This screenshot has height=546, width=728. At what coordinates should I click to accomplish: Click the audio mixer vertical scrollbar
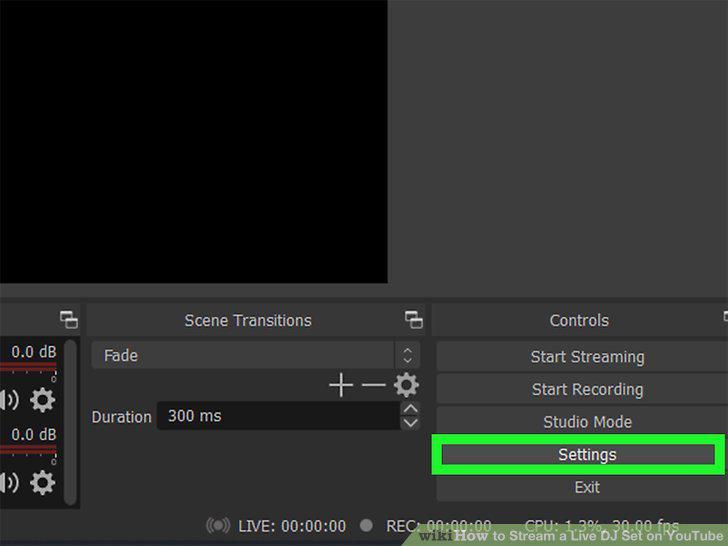pos(70,422)
